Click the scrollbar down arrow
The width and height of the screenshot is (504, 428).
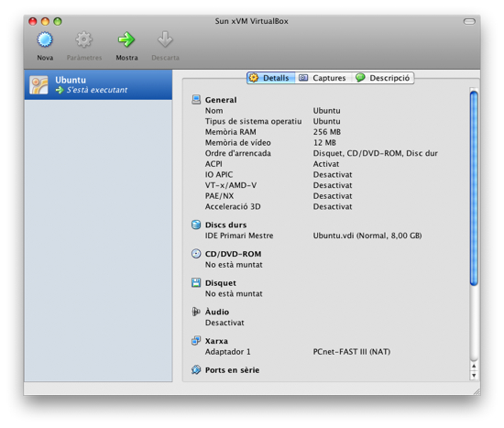pyautogui.click(x=474, y=375)
